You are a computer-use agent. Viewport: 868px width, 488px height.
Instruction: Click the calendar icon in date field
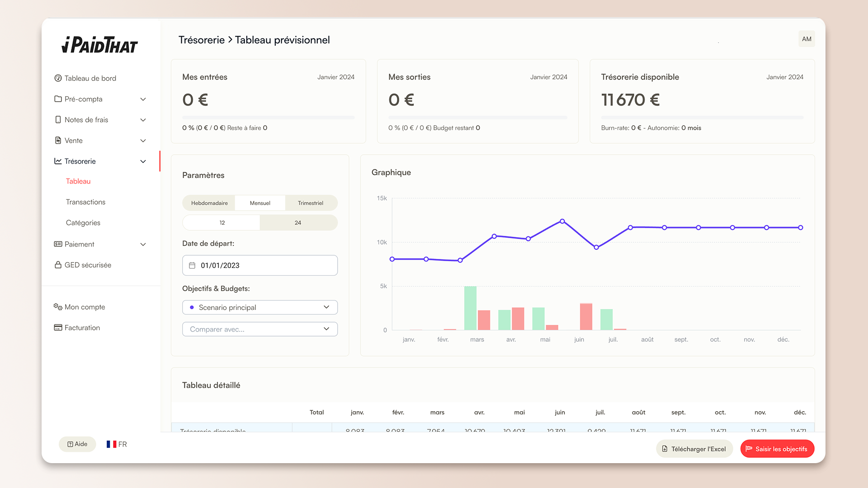pyautogui.click(x=192, y=265)
